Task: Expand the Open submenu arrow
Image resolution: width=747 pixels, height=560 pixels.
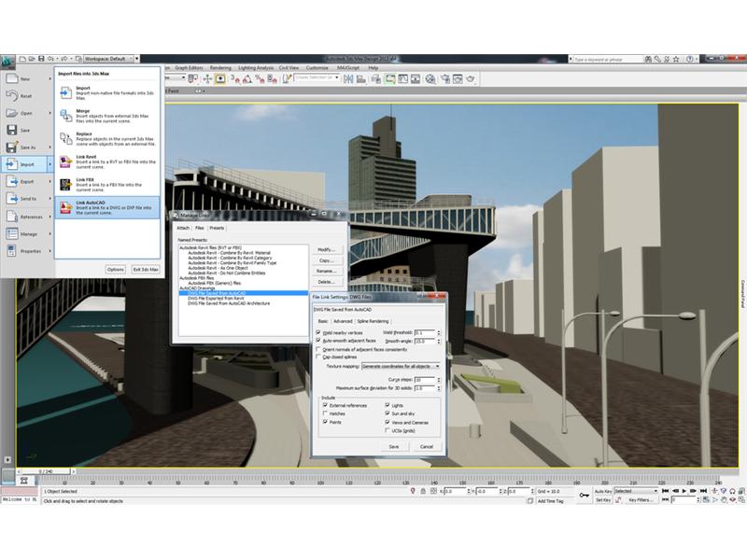Action: (x=49, y=113)
